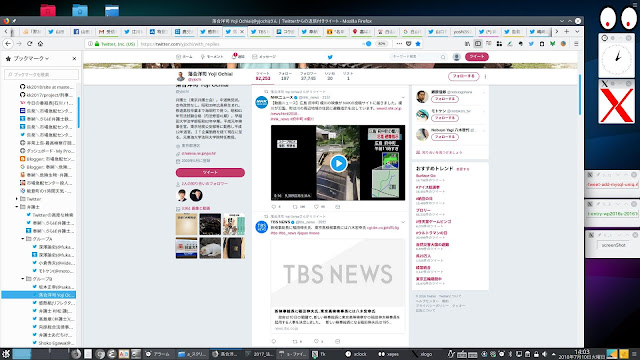This screenshot has height=360, width=640.
Task: Click the screenShot widget button
Action: [613, 245]
